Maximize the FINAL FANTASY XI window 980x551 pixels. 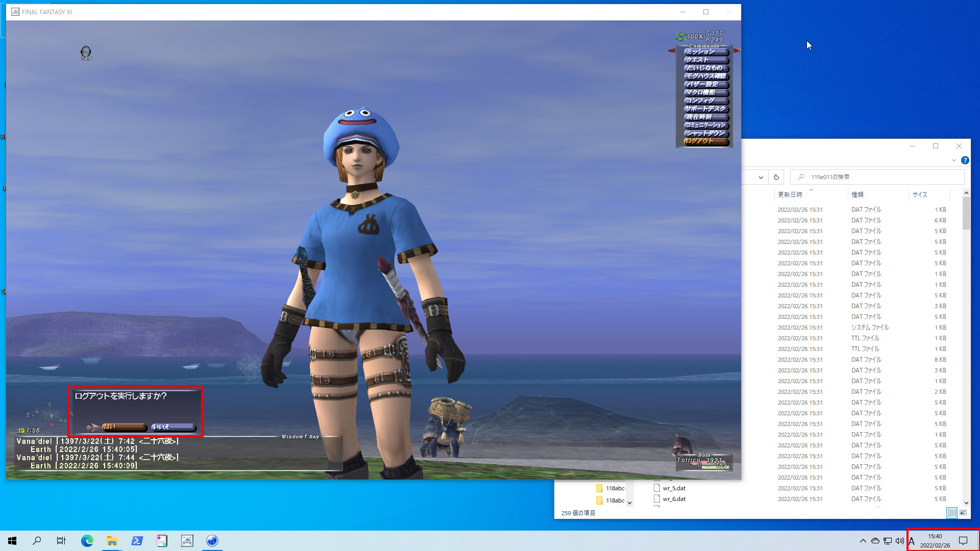pos(706,12)
